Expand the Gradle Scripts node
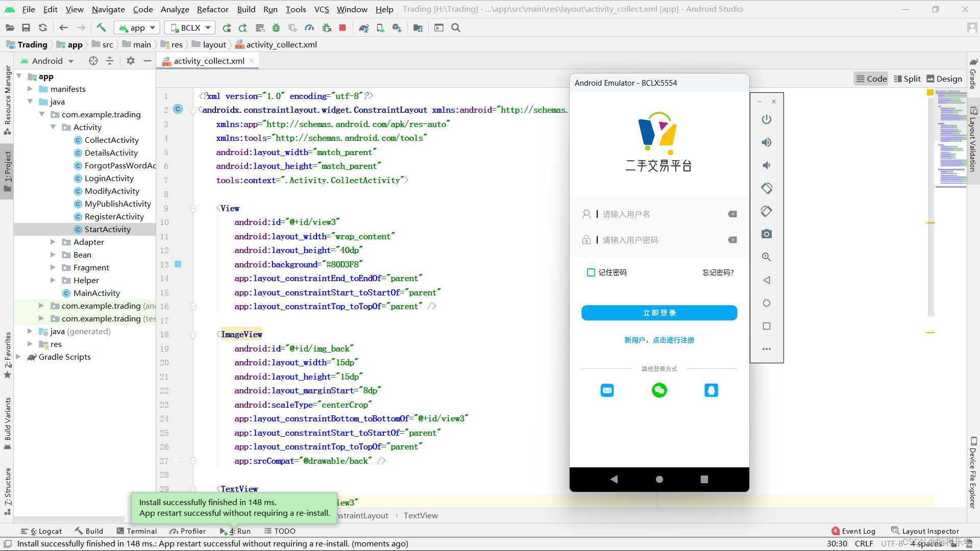Screen dimensions: 980x551 point(19,357)
